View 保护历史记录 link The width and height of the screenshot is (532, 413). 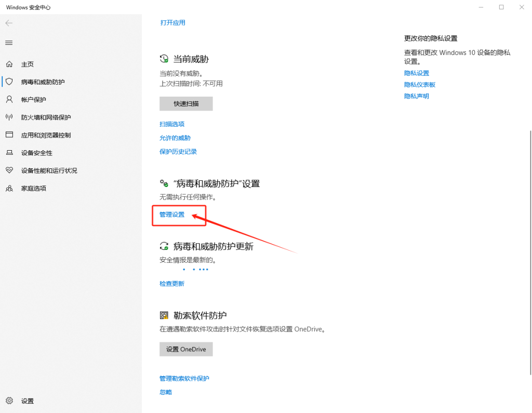pos(178,152)
